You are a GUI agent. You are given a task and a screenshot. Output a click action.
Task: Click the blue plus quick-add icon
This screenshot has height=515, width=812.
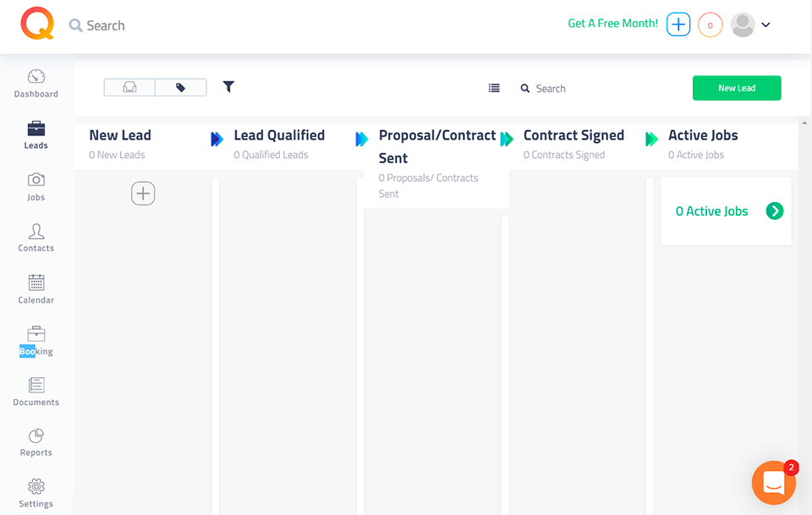(x=678, y=25)
